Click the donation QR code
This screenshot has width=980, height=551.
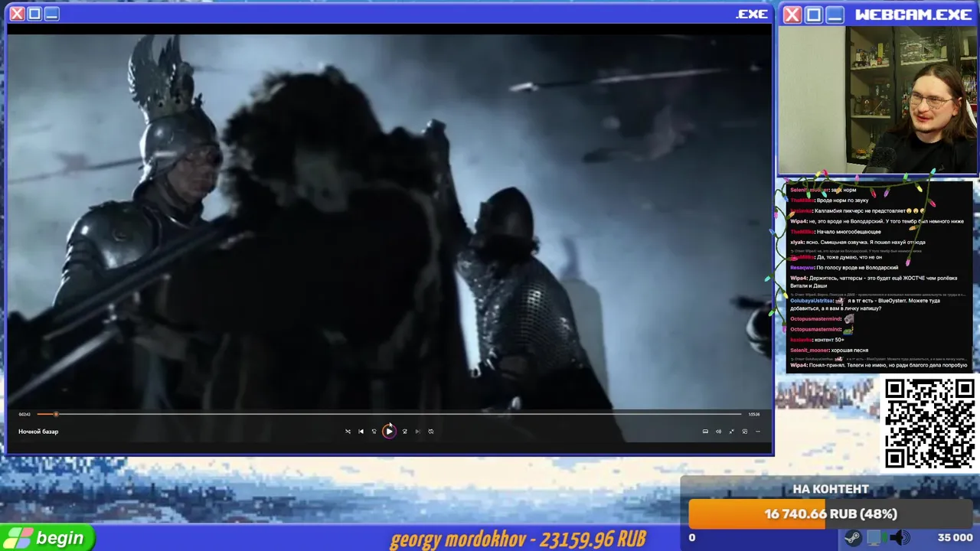point(929,423)
